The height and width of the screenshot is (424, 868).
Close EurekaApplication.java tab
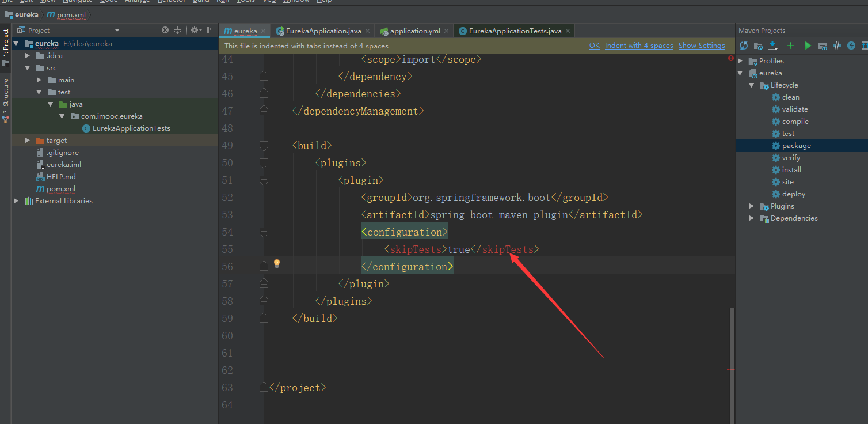367,31
